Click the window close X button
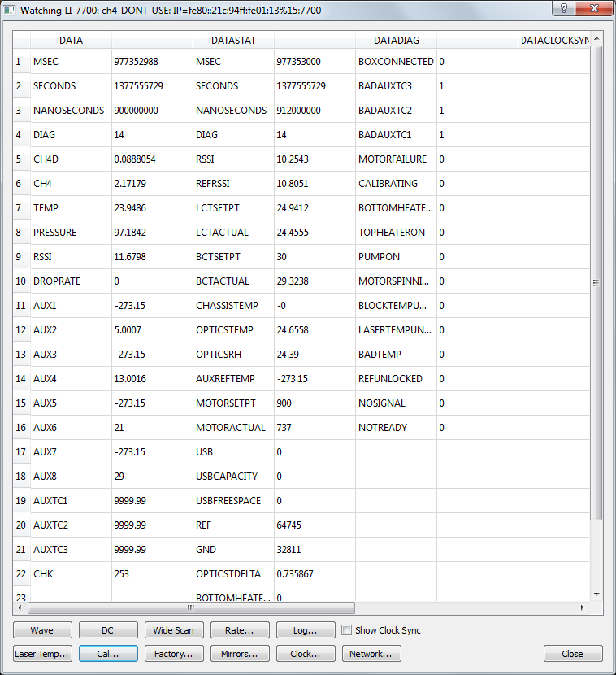616x675 pixels. point(594,8)
